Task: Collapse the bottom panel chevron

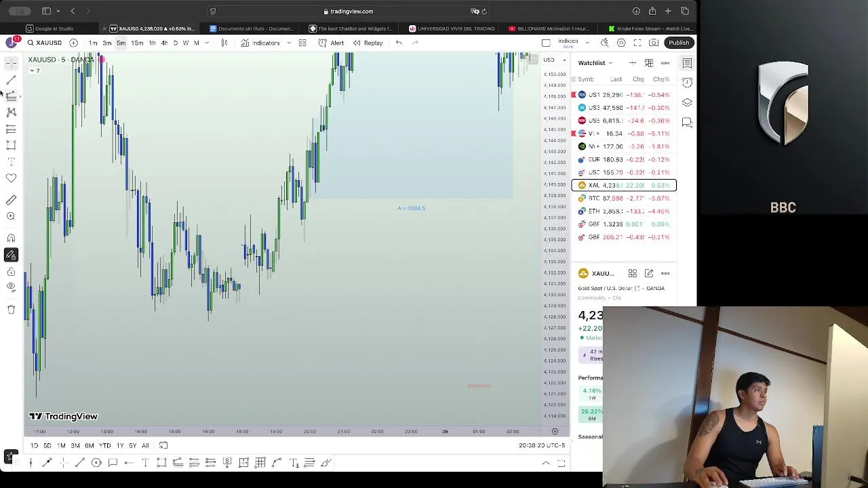Action: click(546, 464)
